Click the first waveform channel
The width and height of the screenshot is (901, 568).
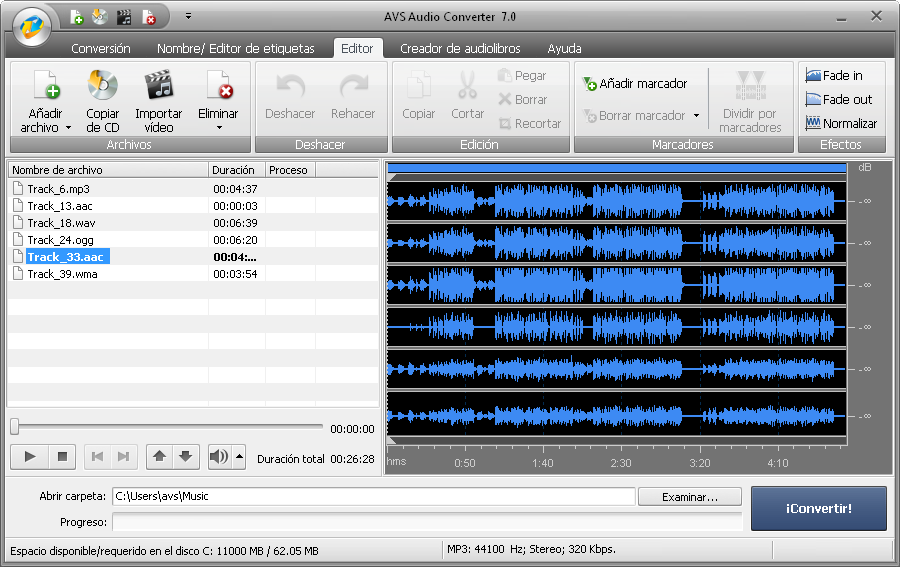pyautogui.click(x=617, y=201)
